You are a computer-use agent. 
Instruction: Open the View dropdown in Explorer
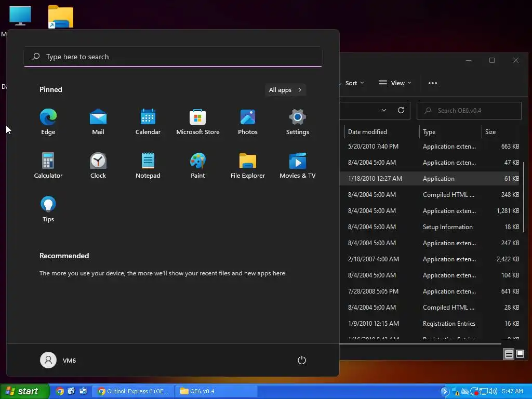(x=395, y=83)
